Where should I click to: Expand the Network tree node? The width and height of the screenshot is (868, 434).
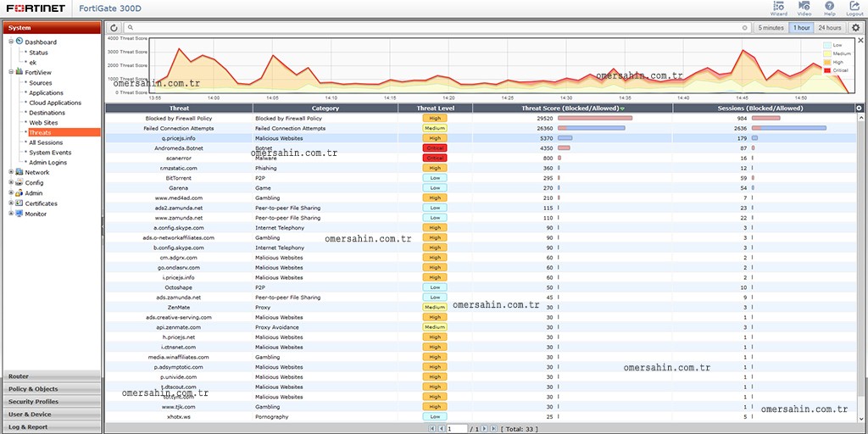pyautogui.click(x=11, y=172)
